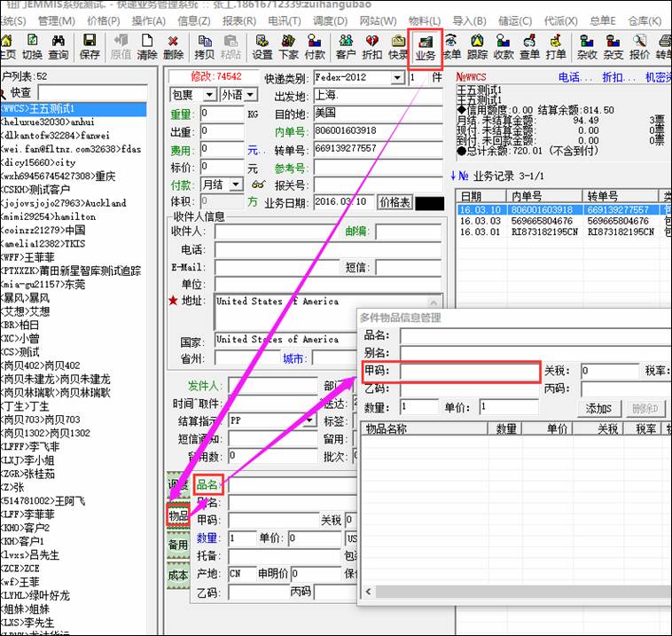This screenshot has height=636, width=672.
Task: Open the 客户 customers toolbar icon
Action: pos(346,47)
